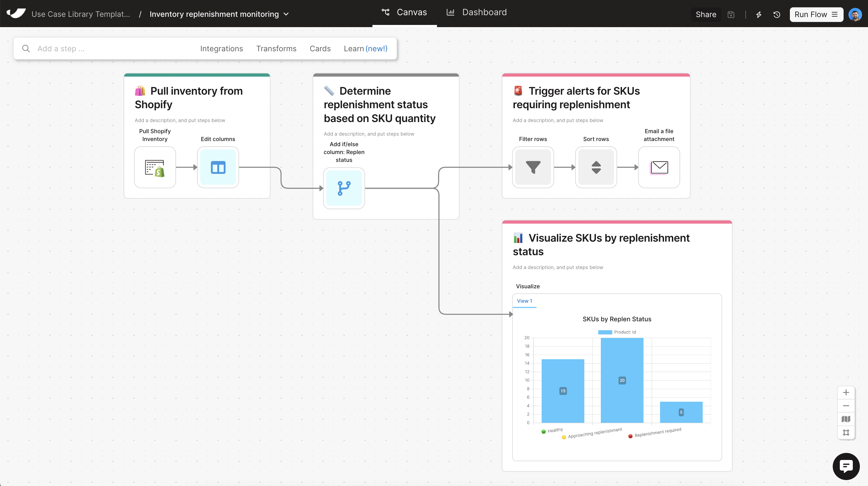Expand the flow name dropdown chevron
868x486 pixels.
pyautogui.click(x=286, y=14)
